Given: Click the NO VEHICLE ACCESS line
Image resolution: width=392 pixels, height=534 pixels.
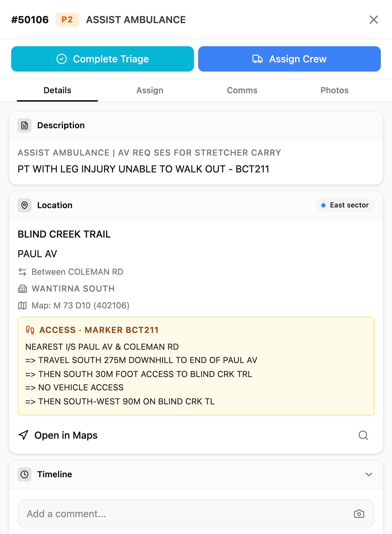Looking at the screenshot, I should (74, 388).
